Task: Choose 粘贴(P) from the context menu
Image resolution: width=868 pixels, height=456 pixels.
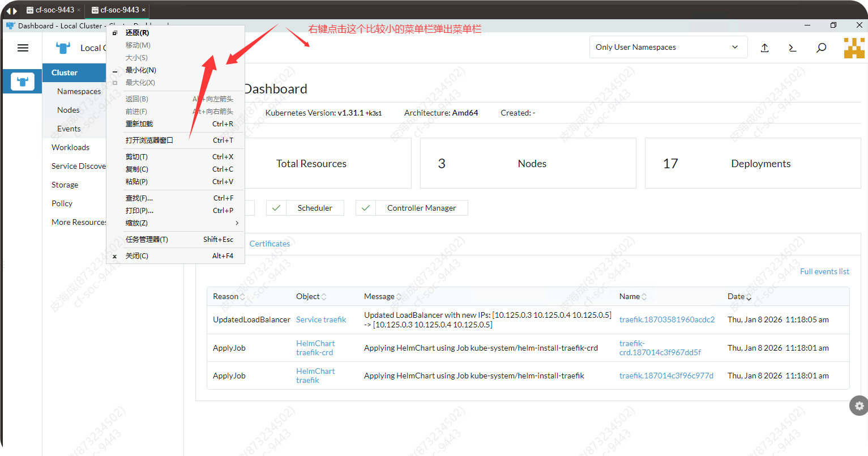Action: (x=176, y=182)
